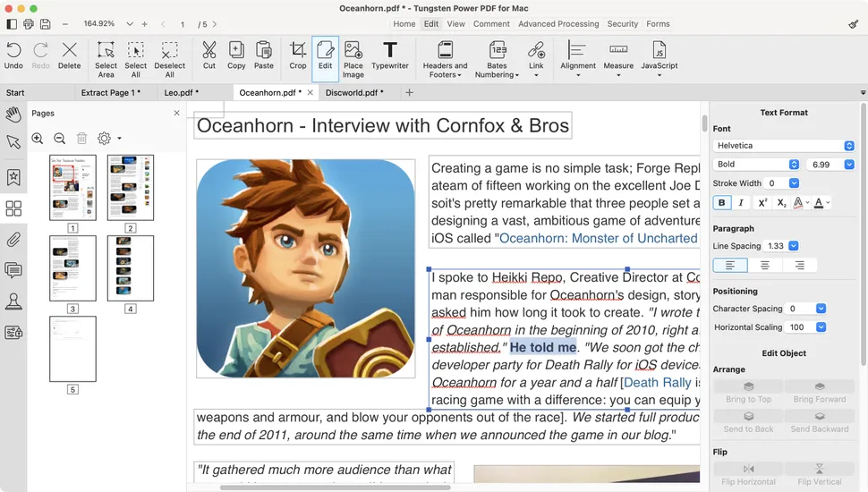Toggle Italic text formatting button
868x492 pixels.
[741, 203]
